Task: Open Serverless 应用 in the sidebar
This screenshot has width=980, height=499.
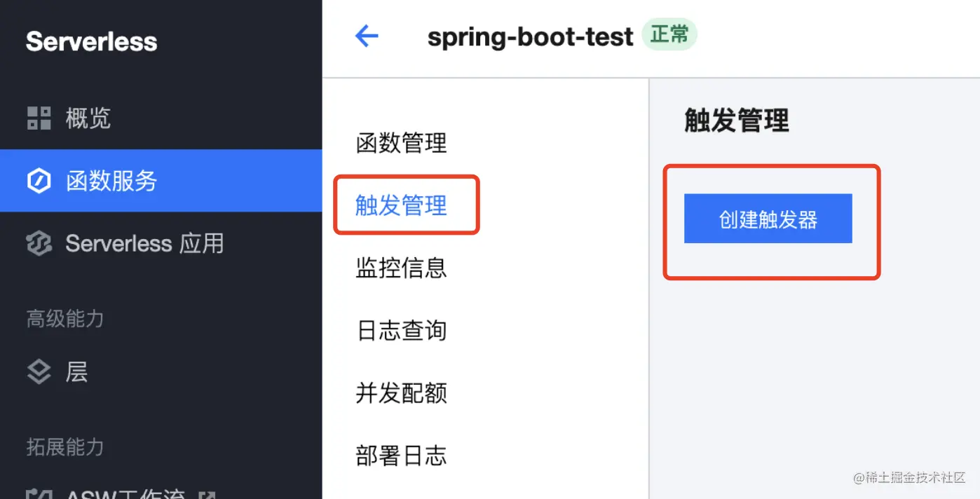Action: [144, 244]
